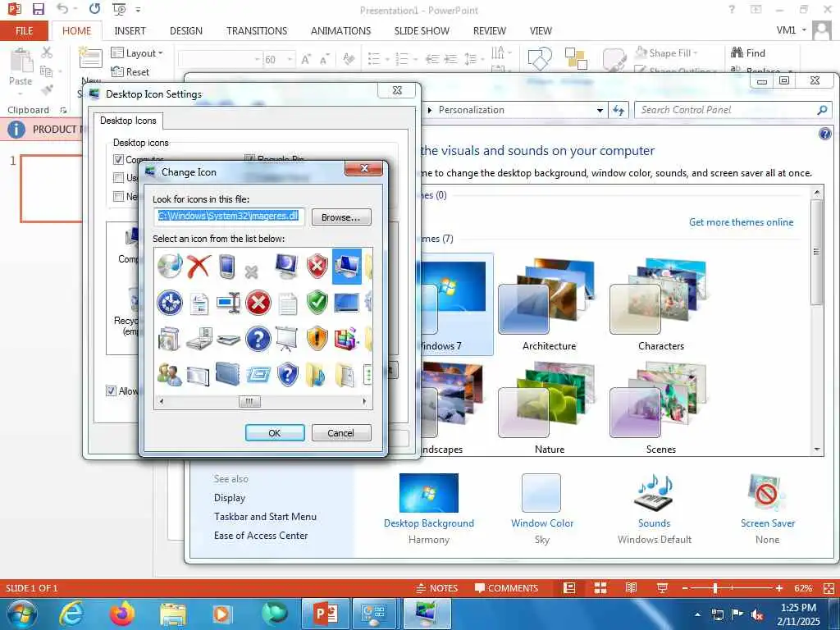Click Cancel in Change Icon dialog
This screenshot has width=840, height=630.
pos(340,433)
